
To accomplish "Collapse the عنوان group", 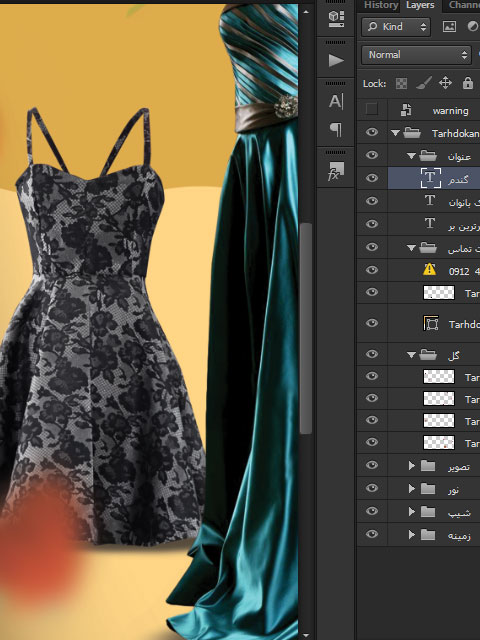I will click(x=411, y=156).
